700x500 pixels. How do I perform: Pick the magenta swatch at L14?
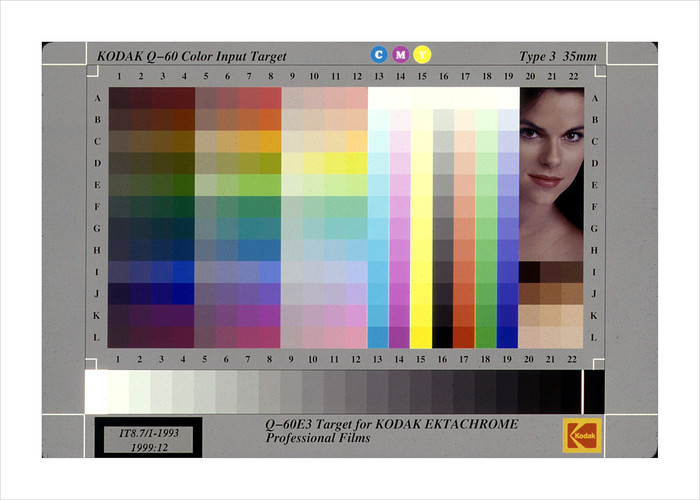coord(400,338)
